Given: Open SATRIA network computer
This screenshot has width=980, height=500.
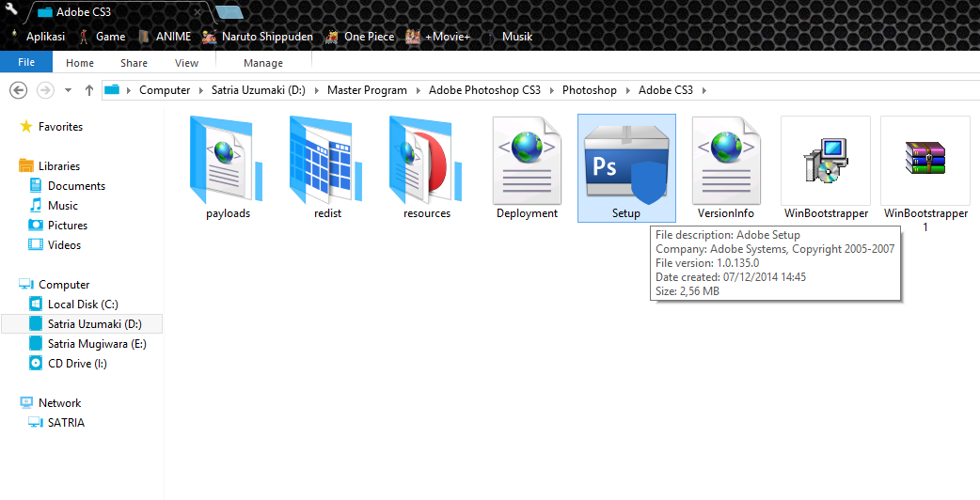Looking at the screenshot, I should [x=66, y=423].
